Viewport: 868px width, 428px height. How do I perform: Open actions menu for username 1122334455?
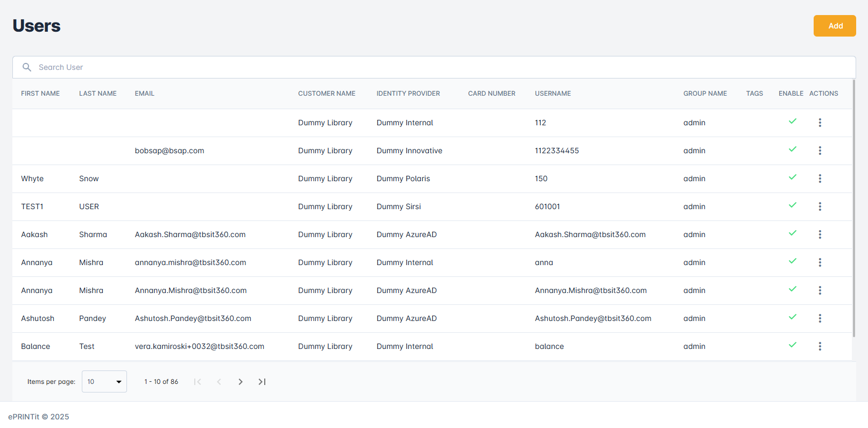click(x=820, y=151)
